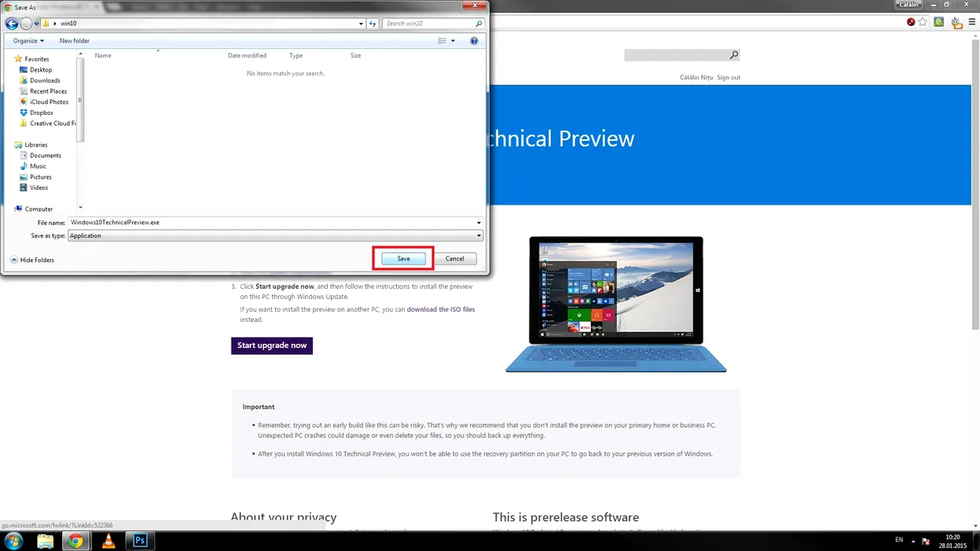Click the search box on the Microsoft page
980x551 pixels.
[676, 55]
